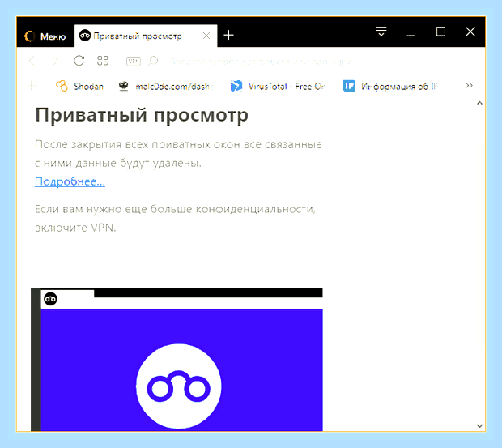
Task: Open the VirusTotal bookmark
Action: tap(277, 86)
